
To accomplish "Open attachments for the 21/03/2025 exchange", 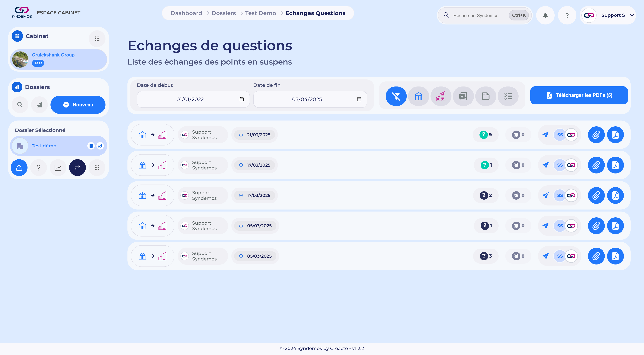I will click(x=596, y=135).
